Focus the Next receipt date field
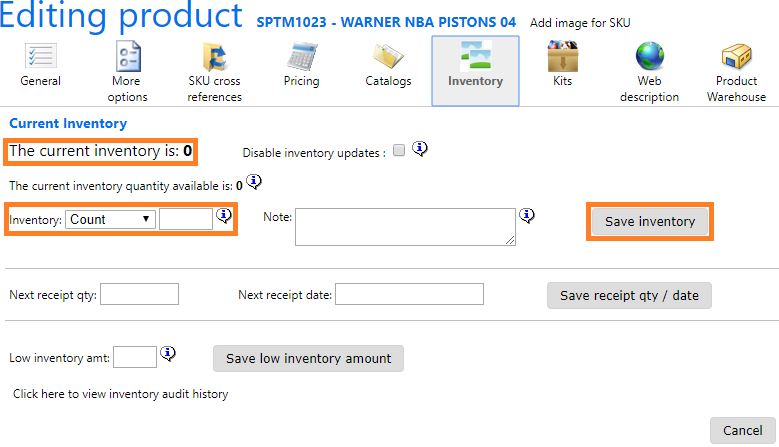The image size is (779, 447). pyautogui.click(x=409, y=294)
